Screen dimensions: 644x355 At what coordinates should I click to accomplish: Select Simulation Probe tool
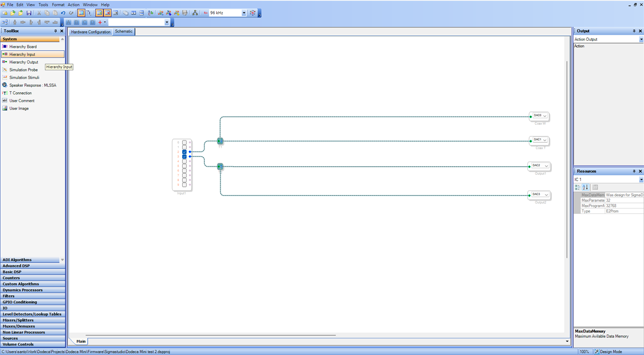point(23,69)
